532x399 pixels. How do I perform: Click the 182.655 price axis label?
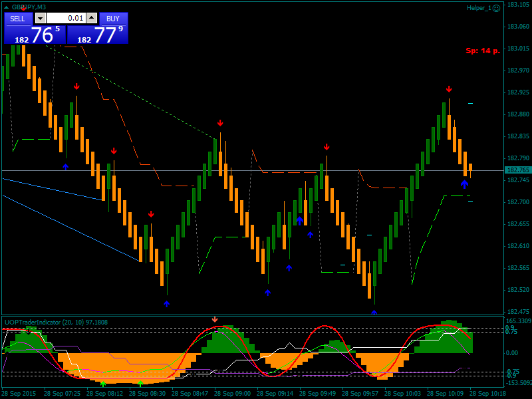[x=518, y=224]
